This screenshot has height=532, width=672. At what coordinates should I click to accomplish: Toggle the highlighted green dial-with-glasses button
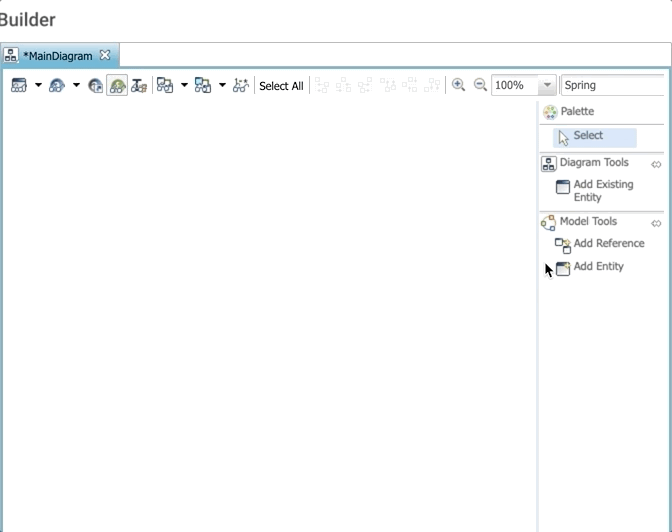(117, 85)
